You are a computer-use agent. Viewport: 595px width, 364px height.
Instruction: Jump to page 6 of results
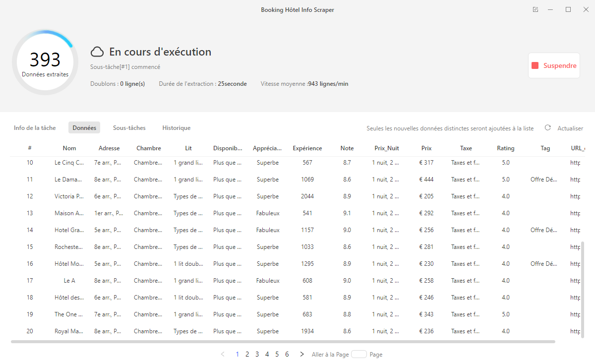[287, 354]
